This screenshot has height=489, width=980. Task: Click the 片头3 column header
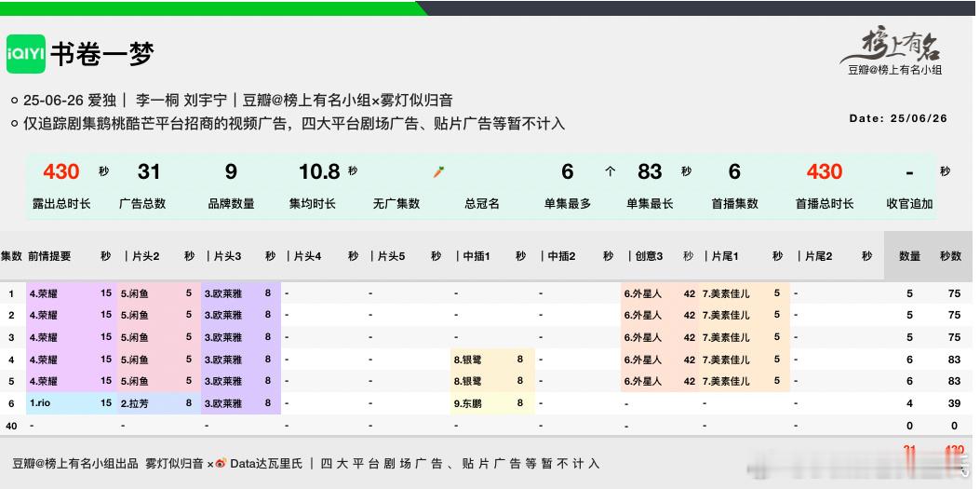click(227, 256)
